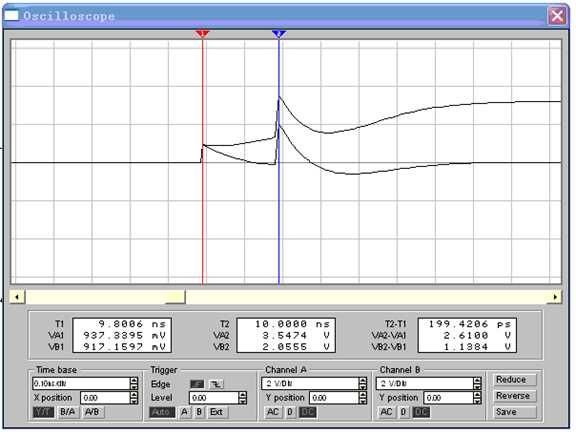Click Channel A Y position field
The width and height of the screenshot is (576, 434).
334,398
